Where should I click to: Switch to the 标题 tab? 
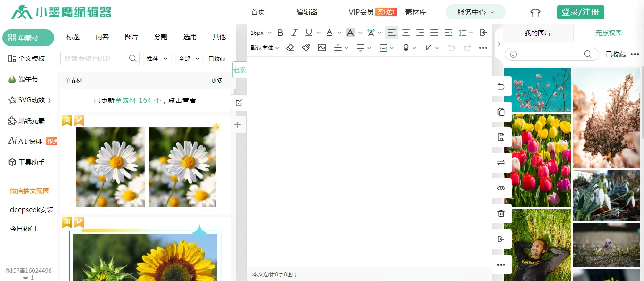click(x=73, y=37)
